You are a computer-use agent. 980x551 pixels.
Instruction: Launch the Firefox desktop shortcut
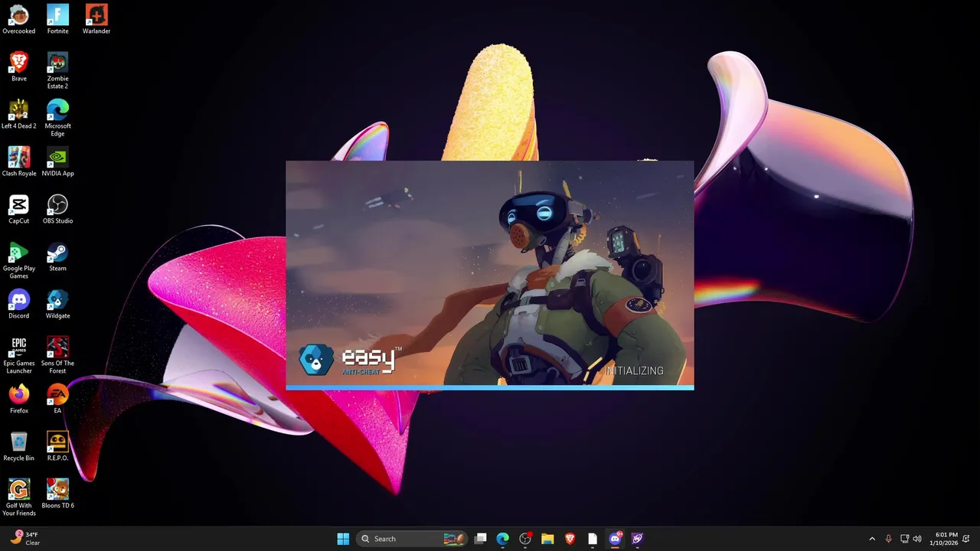pos(18,399)
